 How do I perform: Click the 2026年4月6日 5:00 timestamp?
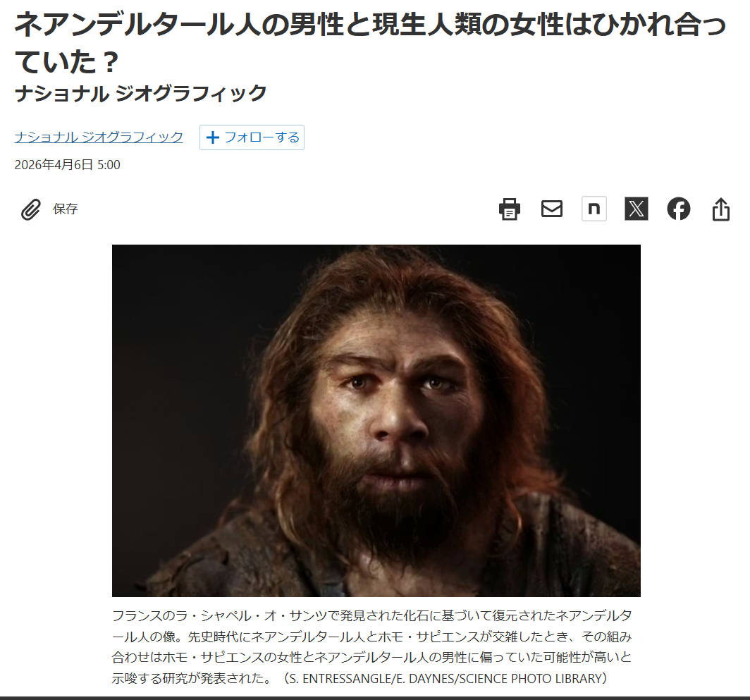click(x=68, y=164)
